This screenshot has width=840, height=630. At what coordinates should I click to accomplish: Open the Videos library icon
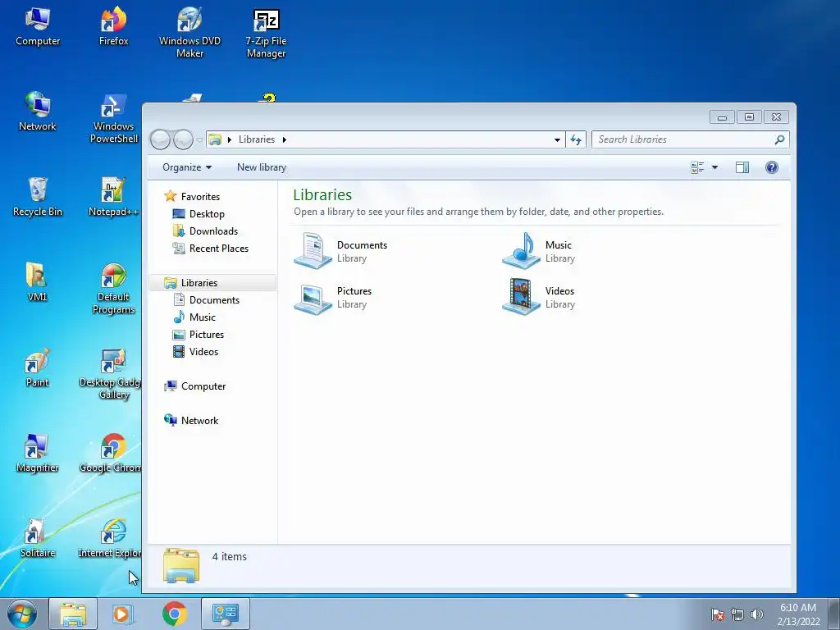[521, 297]
